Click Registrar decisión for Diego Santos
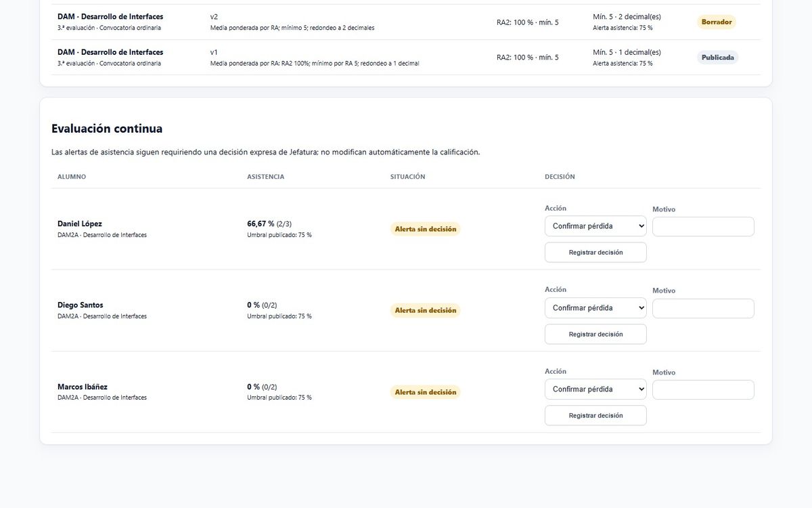812x508 pixels. pos(595,334)
